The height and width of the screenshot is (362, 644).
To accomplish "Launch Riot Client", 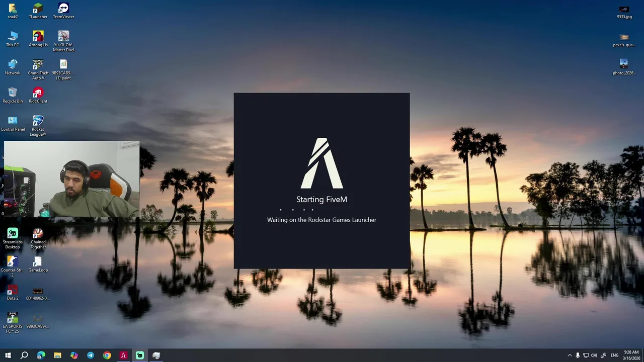I will point(38,96).
